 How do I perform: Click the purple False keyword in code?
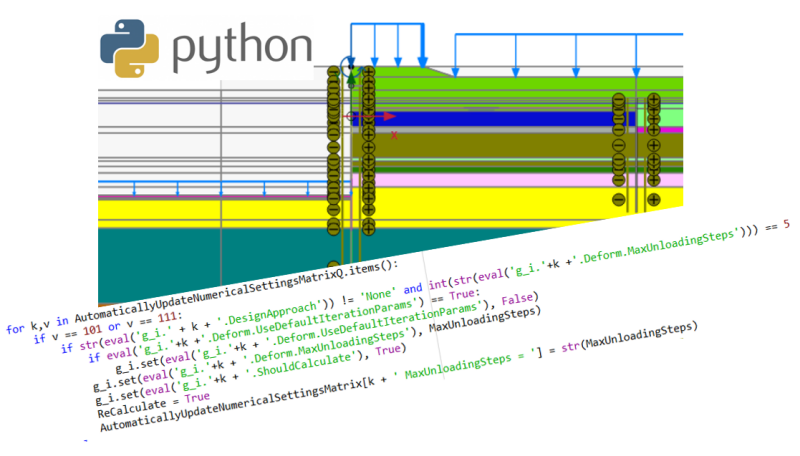tap(517, 299)
